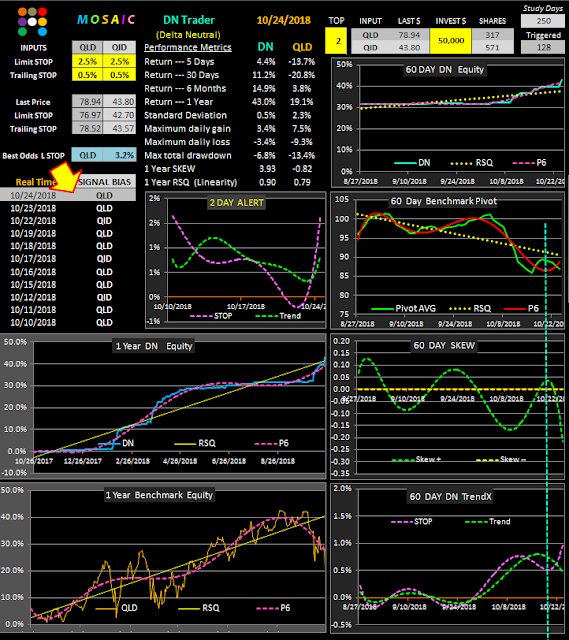The height and width of the screenshot is (640, 569).
Task: Edit the Invest $ 50,000 cell
Action: tap(451, 41)
